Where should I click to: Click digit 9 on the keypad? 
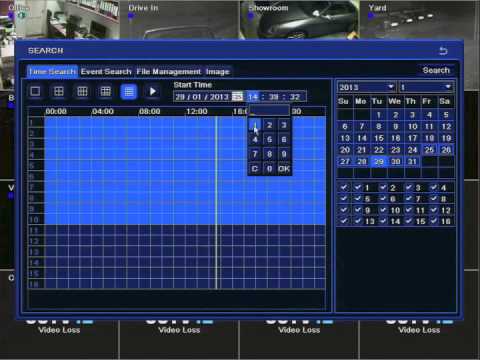point(284,154)
